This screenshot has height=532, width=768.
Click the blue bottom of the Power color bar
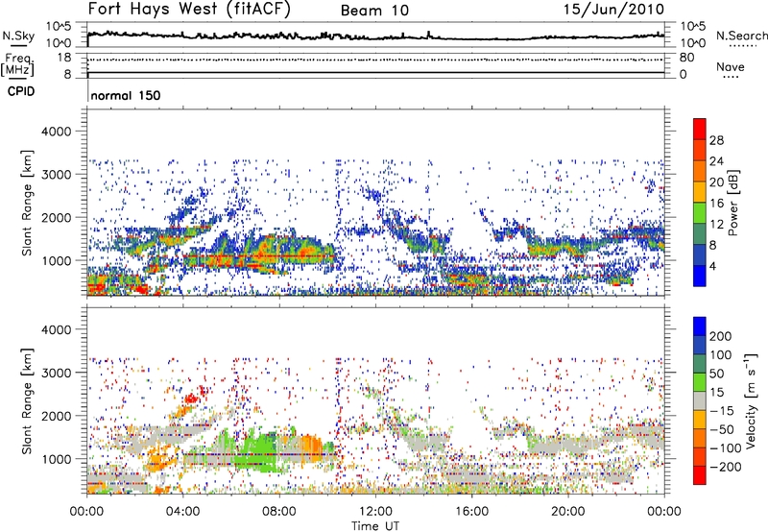[700, 276]
